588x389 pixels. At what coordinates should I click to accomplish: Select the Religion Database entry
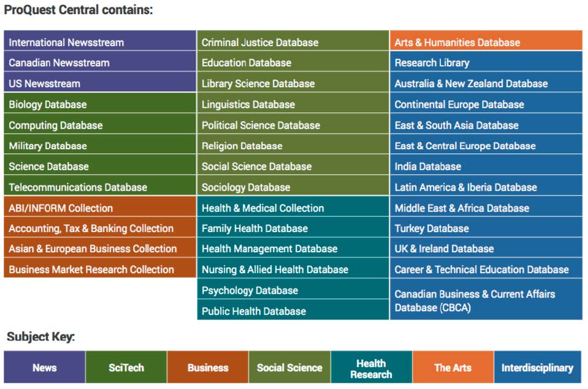click(293, 144)
